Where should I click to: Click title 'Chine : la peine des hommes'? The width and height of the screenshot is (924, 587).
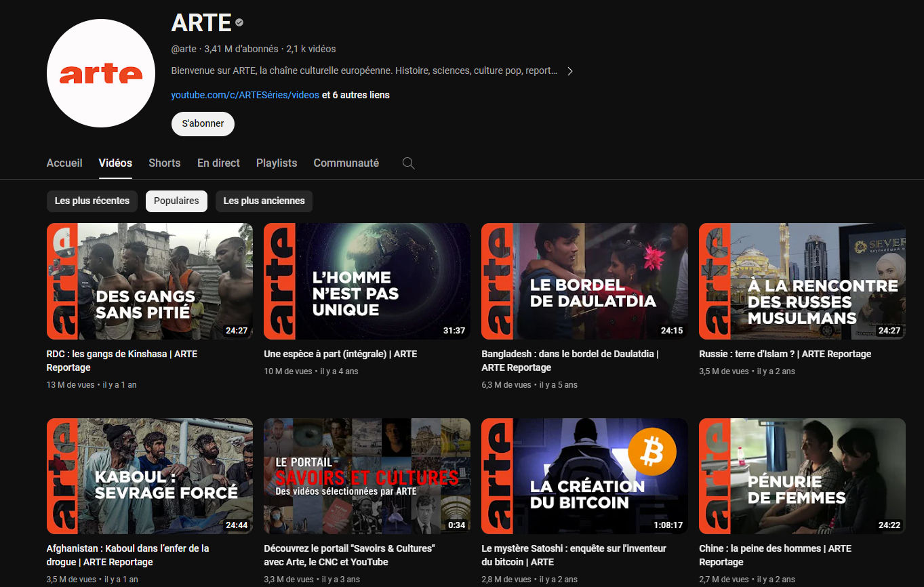[x=775, y=555]
